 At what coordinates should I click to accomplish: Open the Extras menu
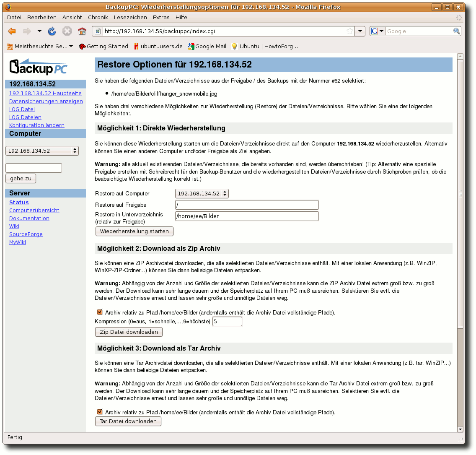pos(161,17)
